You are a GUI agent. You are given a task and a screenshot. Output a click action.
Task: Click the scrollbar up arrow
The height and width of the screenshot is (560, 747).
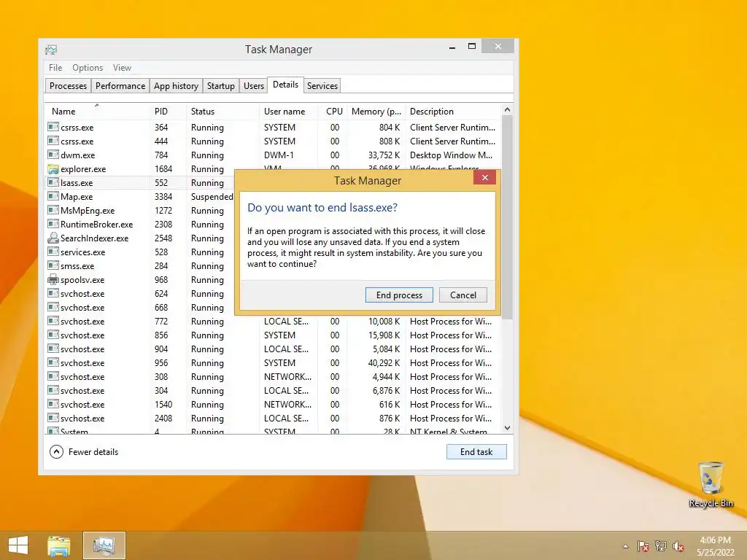(508, 110)
